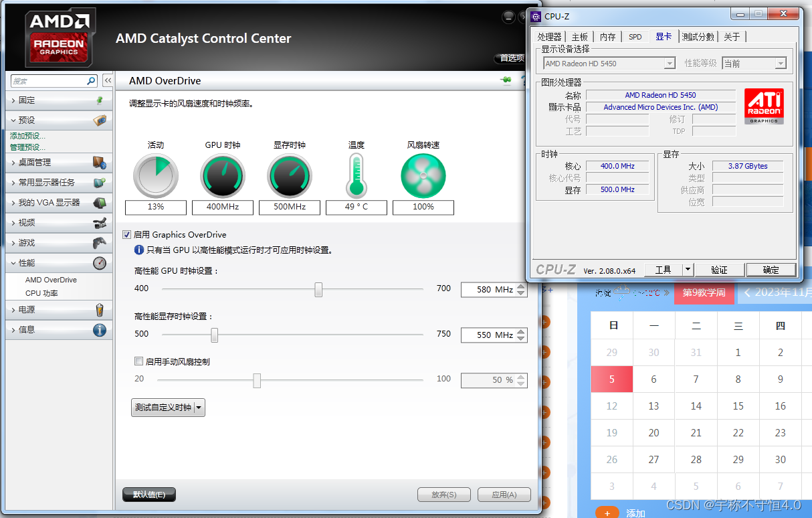812x518 pixels.
Task: Click the 默认值(E) button
Action: [x=149, y=495]
